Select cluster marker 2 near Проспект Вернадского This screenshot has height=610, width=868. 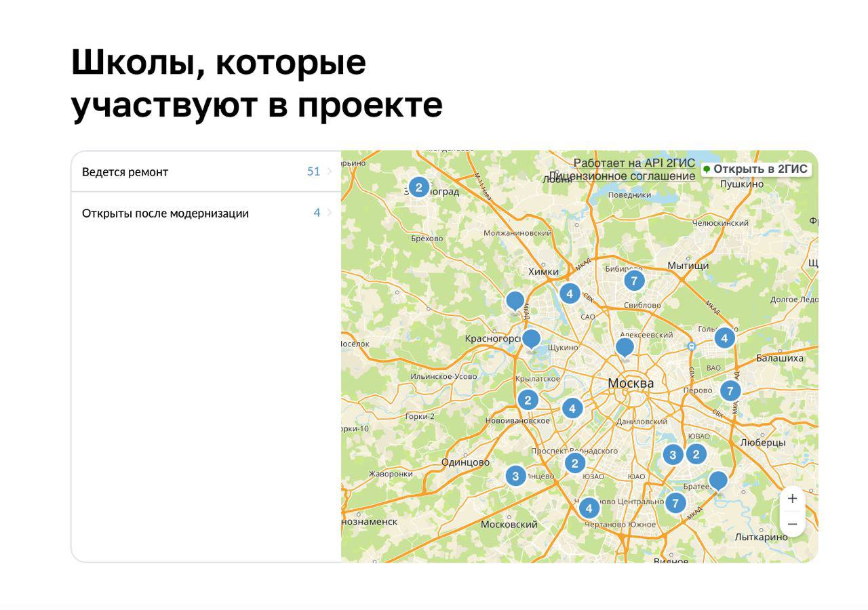pos(575,463)
